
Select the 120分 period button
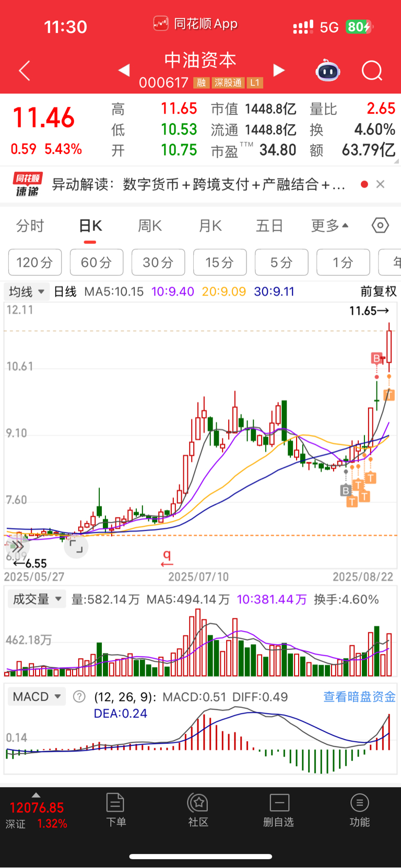pos(35,262)
